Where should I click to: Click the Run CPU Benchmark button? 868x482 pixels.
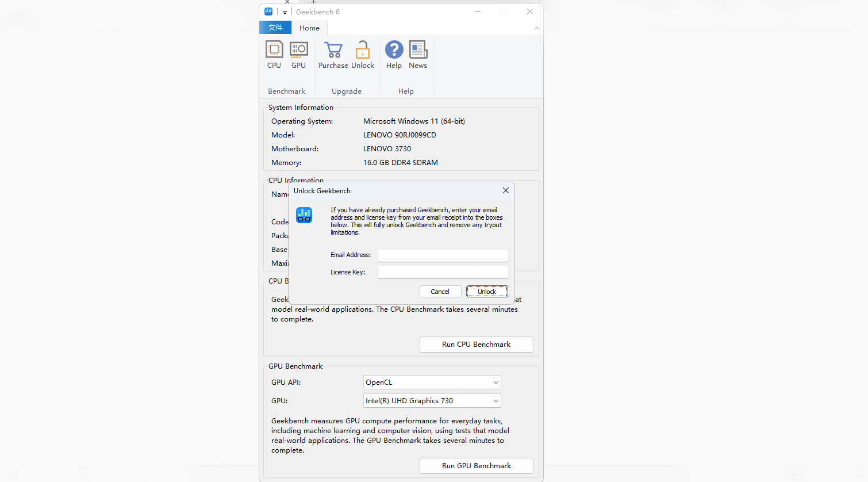(477, 345)
